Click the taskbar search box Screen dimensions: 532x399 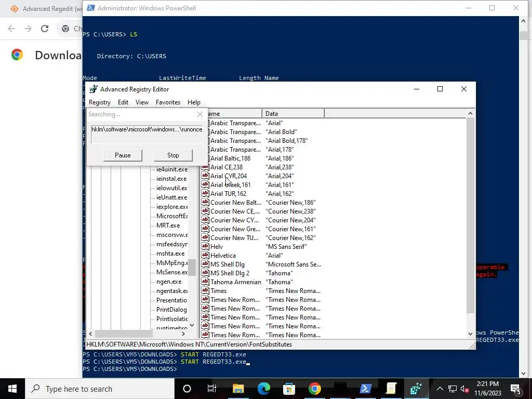(99, 389)
